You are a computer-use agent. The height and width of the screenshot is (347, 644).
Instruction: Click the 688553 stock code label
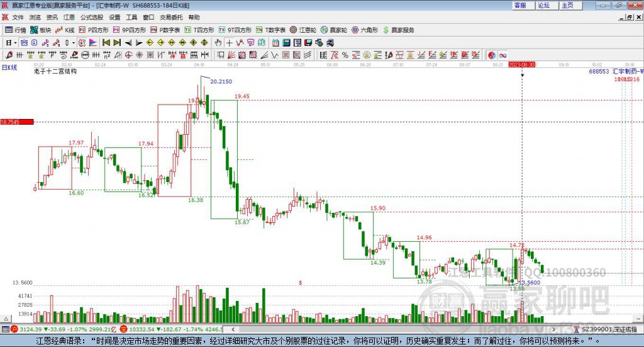coord(599,71)
